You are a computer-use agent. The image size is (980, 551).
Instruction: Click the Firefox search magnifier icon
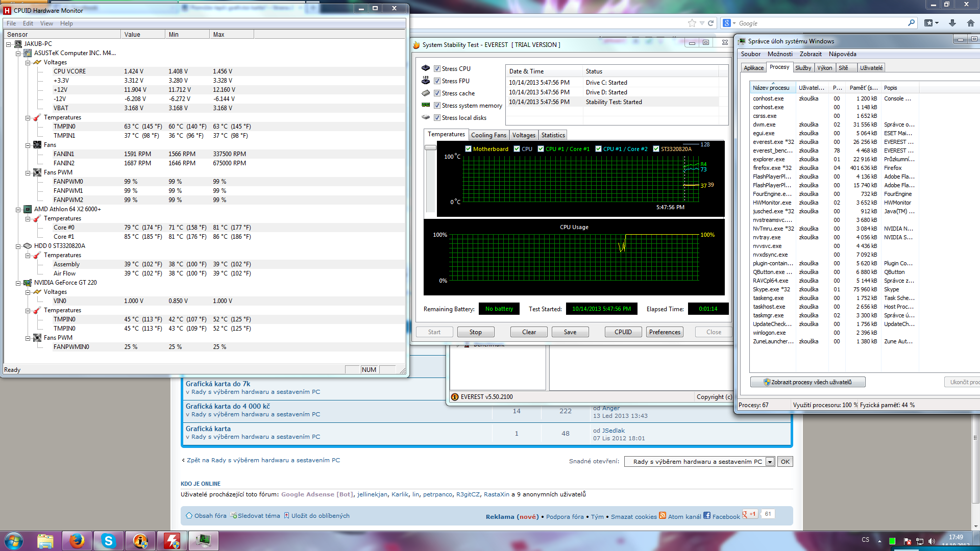(x=911, y=23)
